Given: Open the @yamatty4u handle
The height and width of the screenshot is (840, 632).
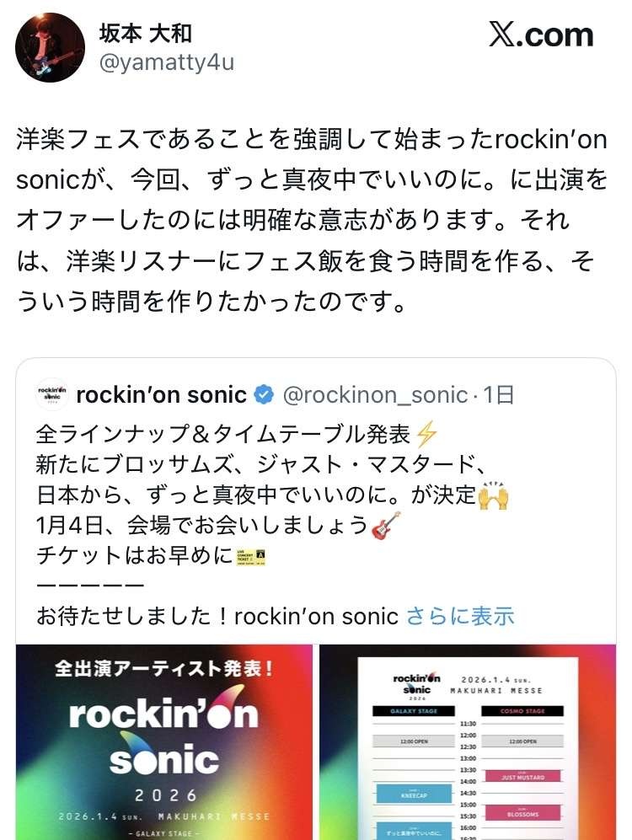Looking at the screenshot, I should point(167,62).
